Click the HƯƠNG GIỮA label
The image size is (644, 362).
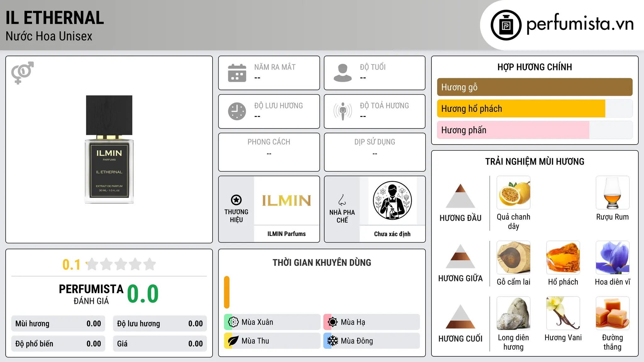[x=460, y=278]
